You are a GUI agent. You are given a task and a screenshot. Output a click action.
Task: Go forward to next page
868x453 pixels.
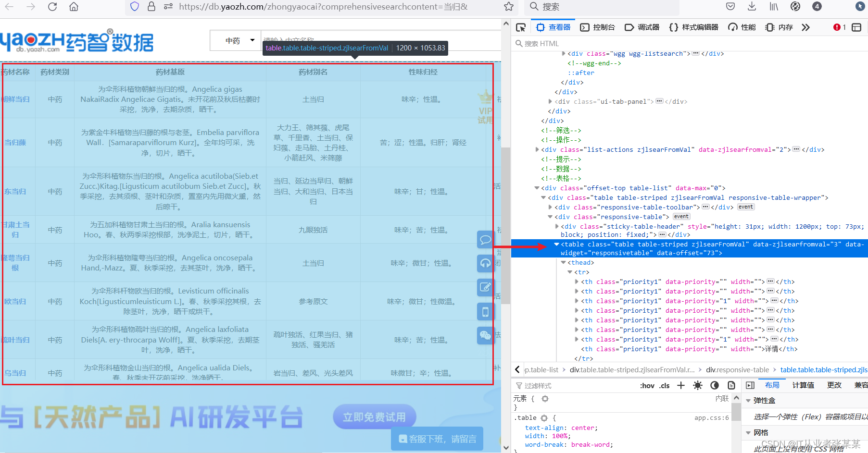[x=31, y=7]
